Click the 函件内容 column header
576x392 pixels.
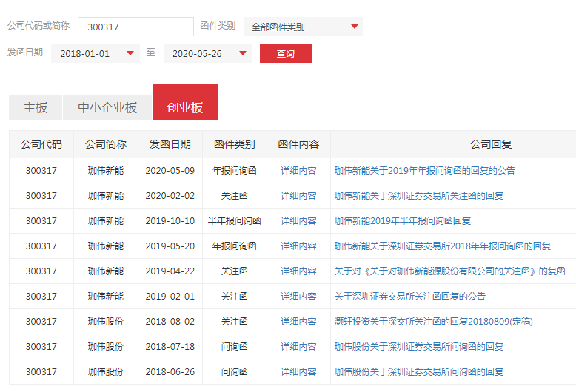point(298,144)
